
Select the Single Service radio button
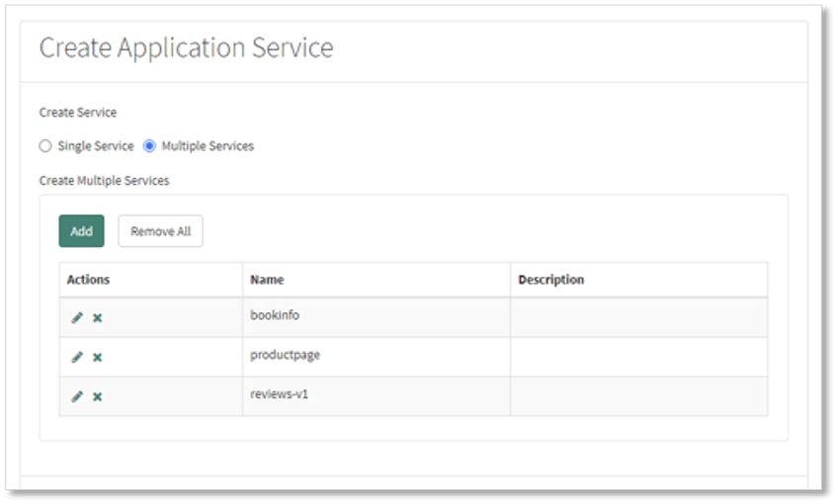[45, 146]
